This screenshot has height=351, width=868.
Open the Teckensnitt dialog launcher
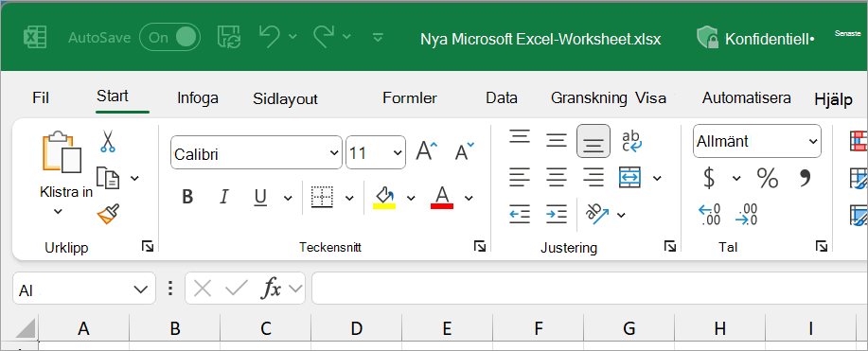[479, 247]
